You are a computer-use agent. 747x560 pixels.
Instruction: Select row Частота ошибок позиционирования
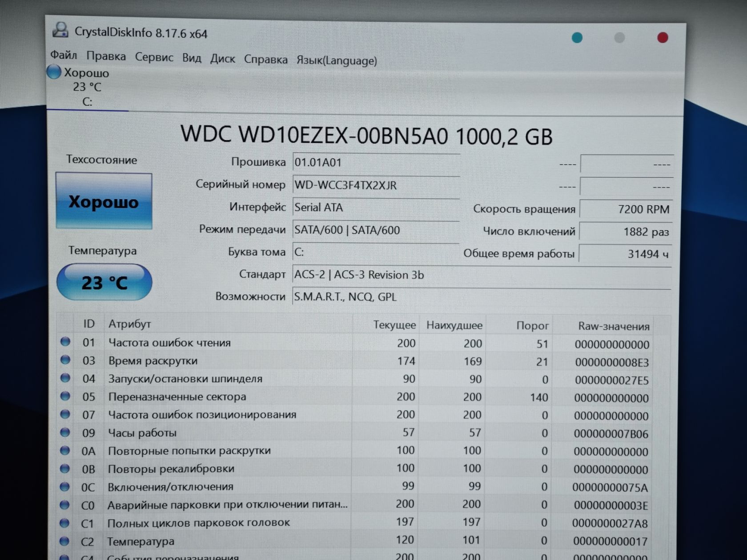click(362, 415)
